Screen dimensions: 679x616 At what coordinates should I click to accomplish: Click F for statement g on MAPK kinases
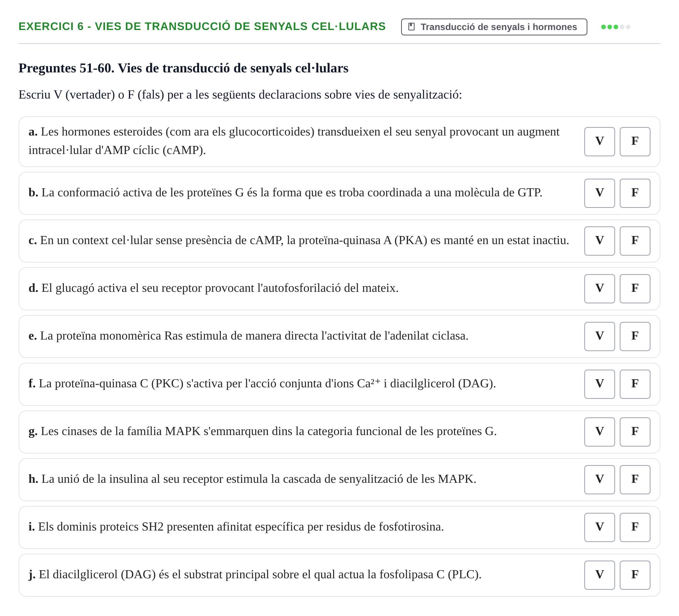(x=635, y=432)
